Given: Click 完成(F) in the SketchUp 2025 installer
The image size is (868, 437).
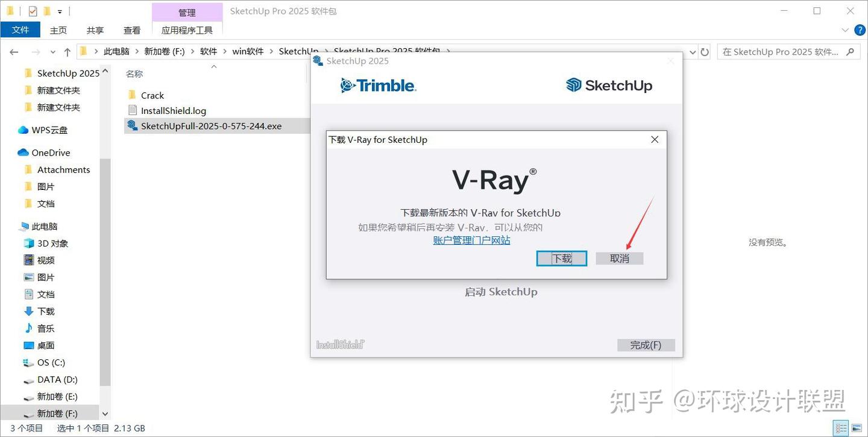Looking at the screenshot, I should click(646, 345).
